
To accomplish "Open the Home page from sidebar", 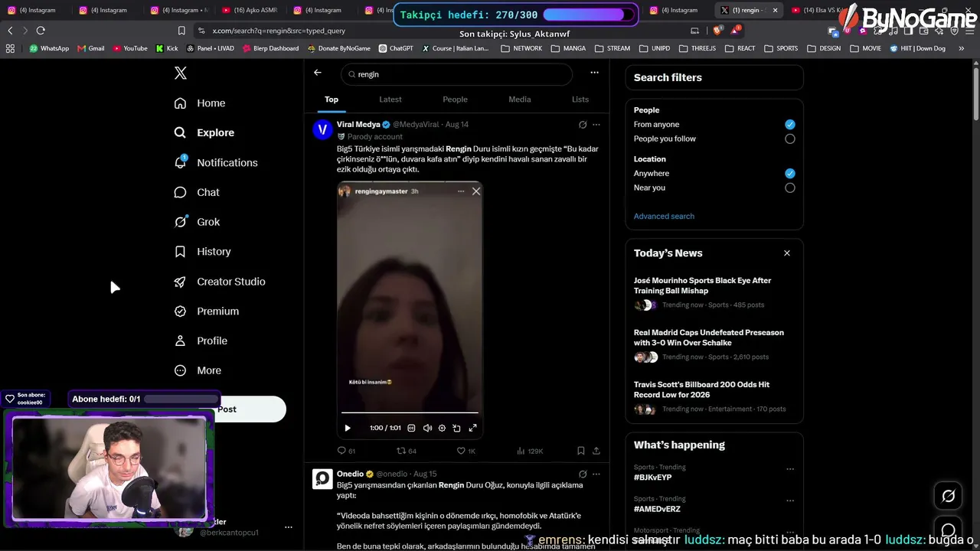I will coord(200,103).
